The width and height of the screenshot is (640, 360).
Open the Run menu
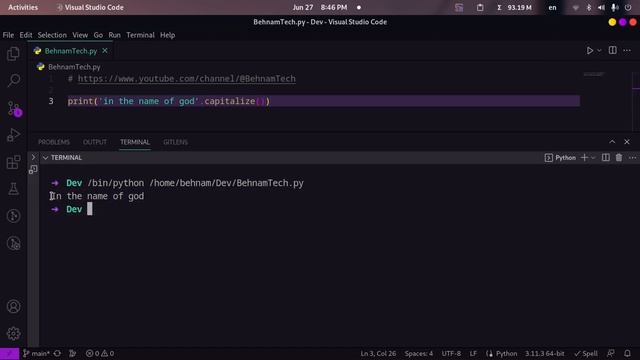(x=114, y=35)
